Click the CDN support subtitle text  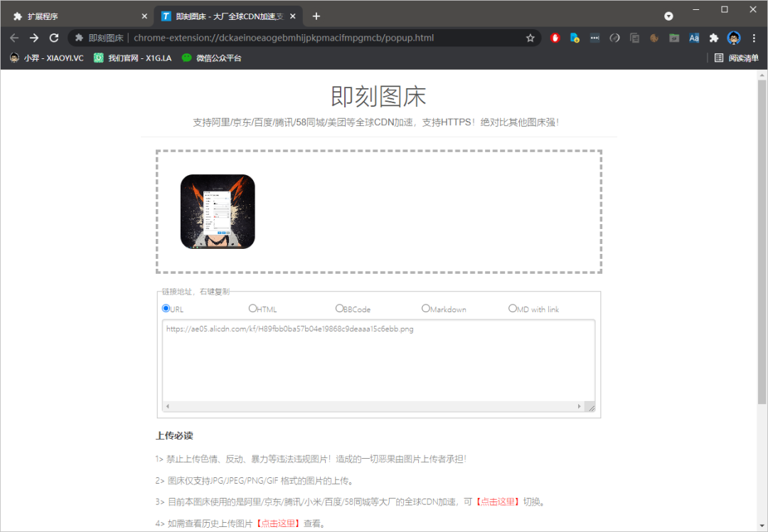pos(376,122)
